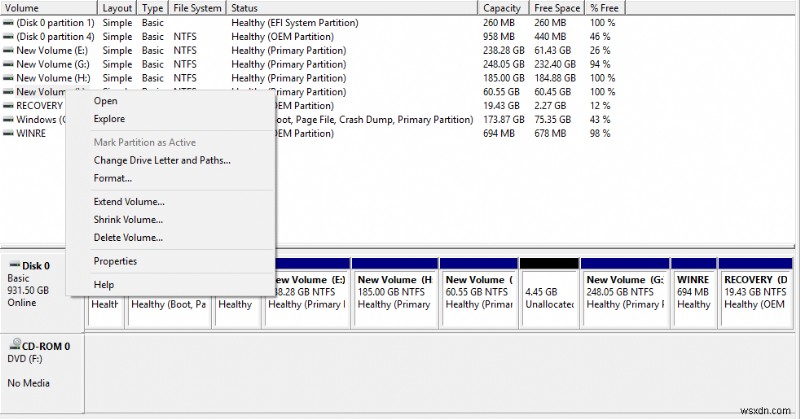The width and height of the screenshot is (800, 419).
Task: Click the Healthy (OEM Partition) status for partition 4
Action: tap(283, 37)
